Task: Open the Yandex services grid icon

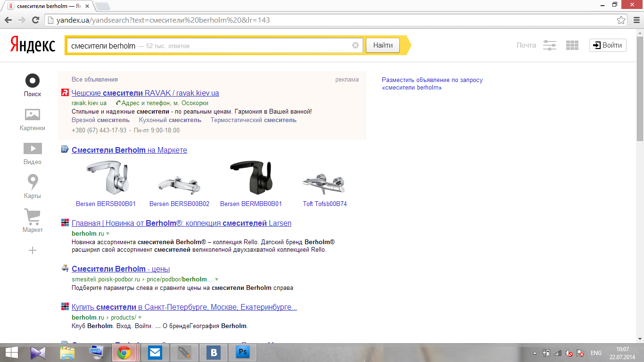Action: tap(572, 45)
